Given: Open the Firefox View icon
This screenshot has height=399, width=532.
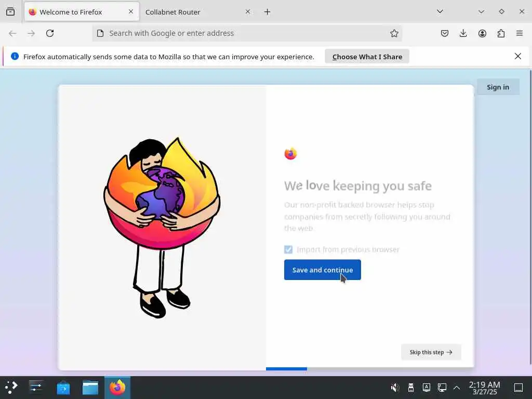Looking at the screenshot, I should click(10, 12).
